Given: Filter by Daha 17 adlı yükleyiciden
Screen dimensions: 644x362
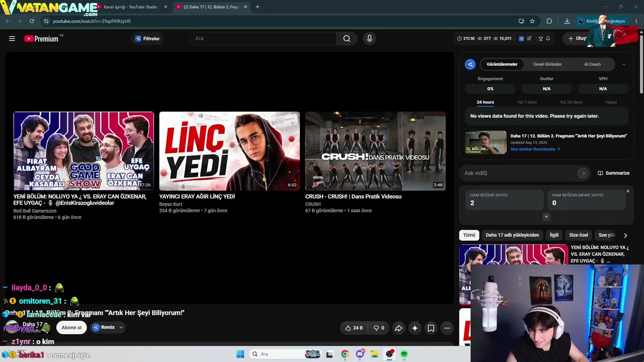Looking at the screenshot, I should [x=512, y=235].
